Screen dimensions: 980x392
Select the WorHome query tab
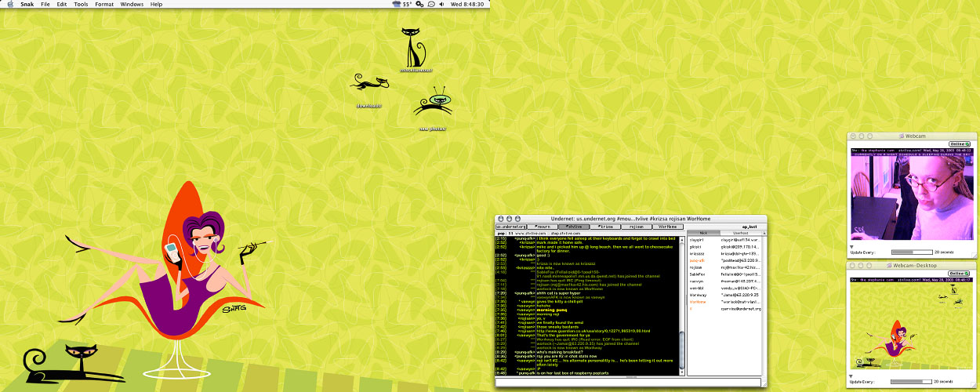click(667, 227)
